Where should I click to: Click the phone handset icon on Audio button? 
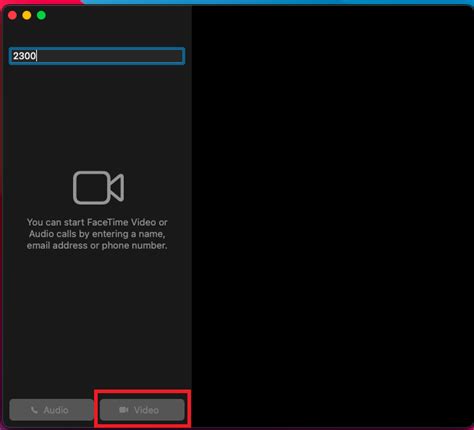coord(34,410)
